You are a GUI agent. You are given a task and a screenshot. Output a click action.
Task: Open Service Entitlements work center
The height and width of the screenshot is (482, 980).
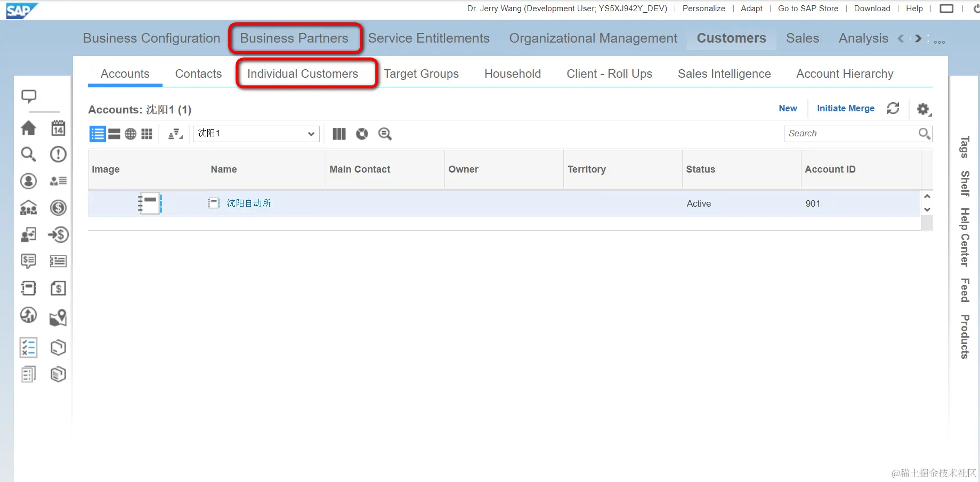point(429,38)
